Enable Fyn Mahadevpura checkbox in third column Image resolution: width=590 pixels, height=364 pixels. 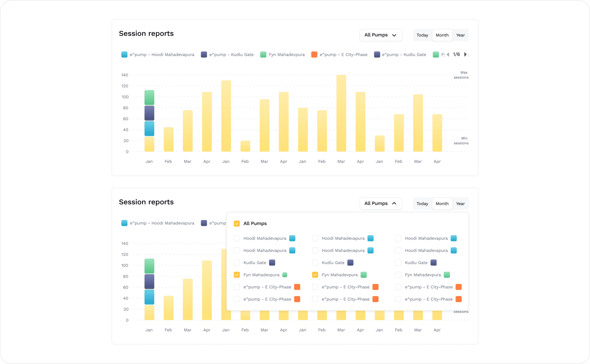coord(398,275)
